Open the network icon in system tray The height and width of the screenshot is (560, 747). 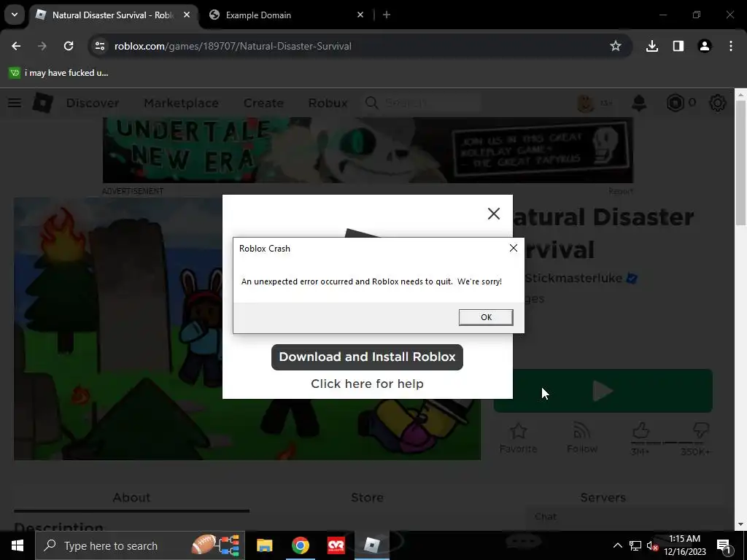coord(635,545)
